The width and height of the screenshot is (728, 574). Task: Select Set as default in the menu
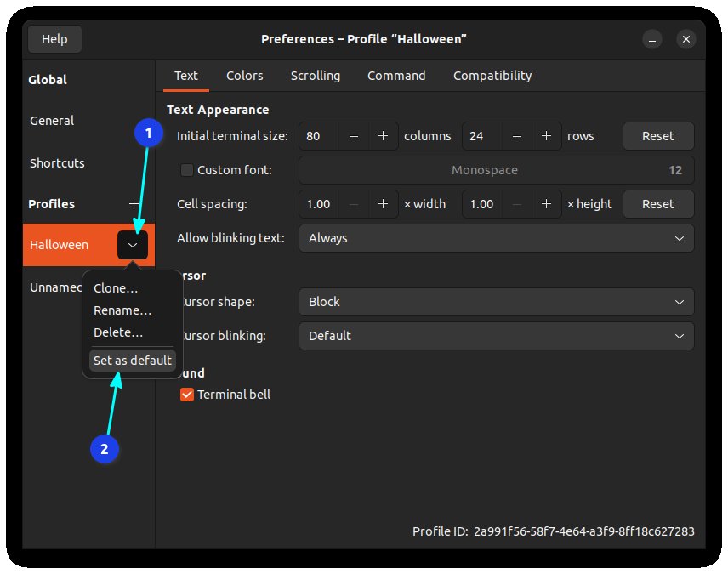[x=132, y=360]
